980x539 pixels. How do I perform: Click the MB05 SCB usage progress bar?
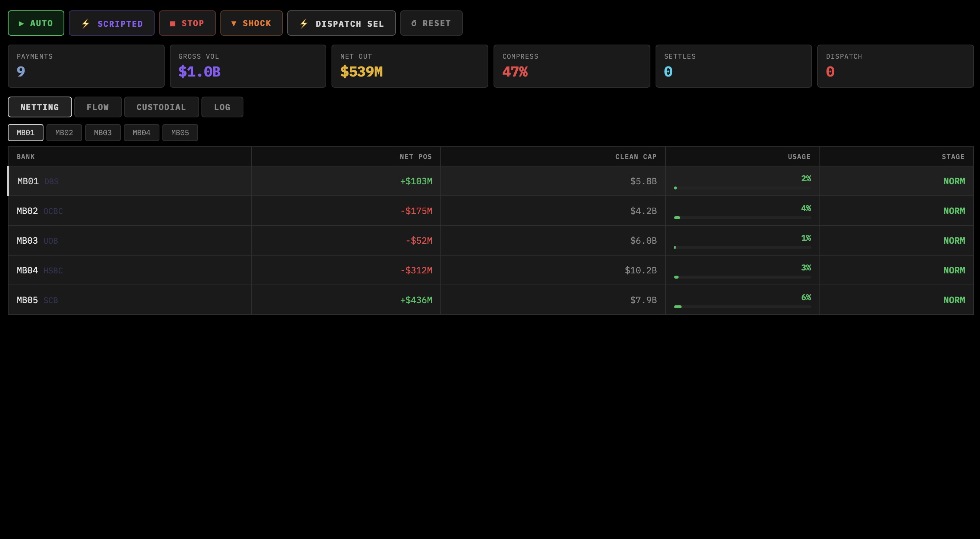[742, 306]
